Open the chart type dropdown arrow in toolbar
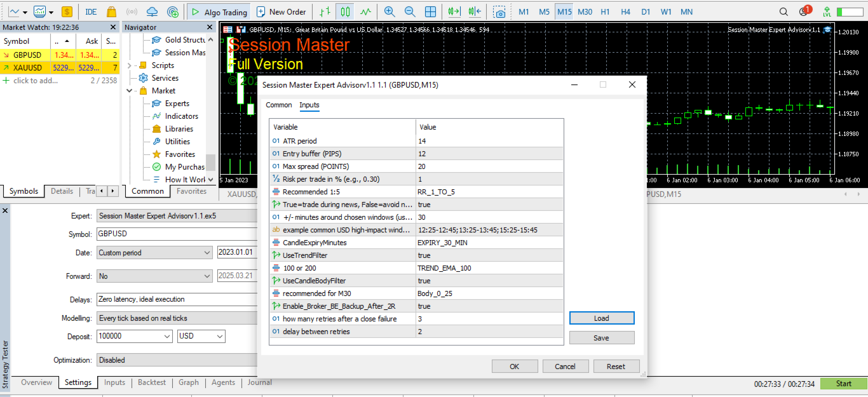This screenshot has height=397, width=868. [25, 12]
